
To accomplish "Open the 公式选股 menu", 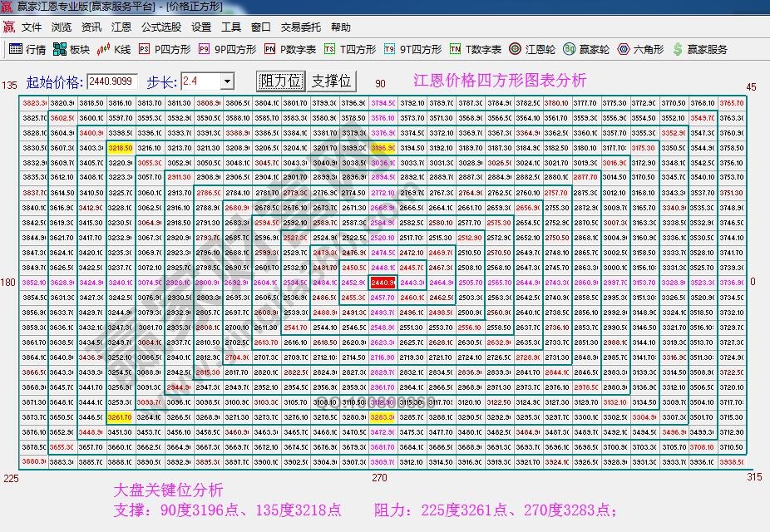I will pos(160,26).
